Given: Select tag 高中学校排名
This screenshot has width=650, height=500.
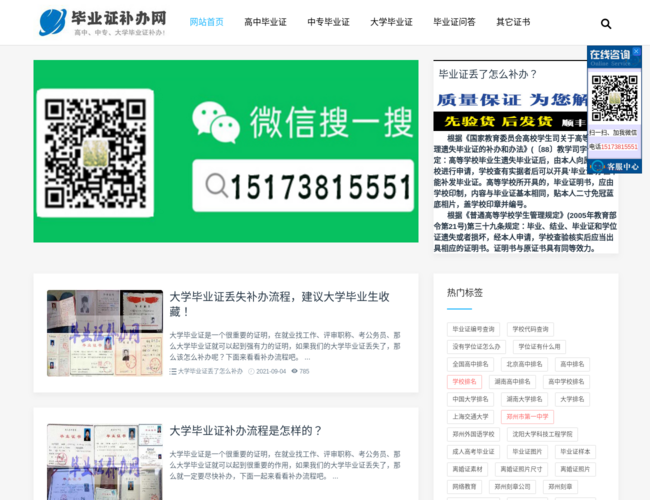Looking at the screenshot, I should pyautogui.click(x=566, y=381).
